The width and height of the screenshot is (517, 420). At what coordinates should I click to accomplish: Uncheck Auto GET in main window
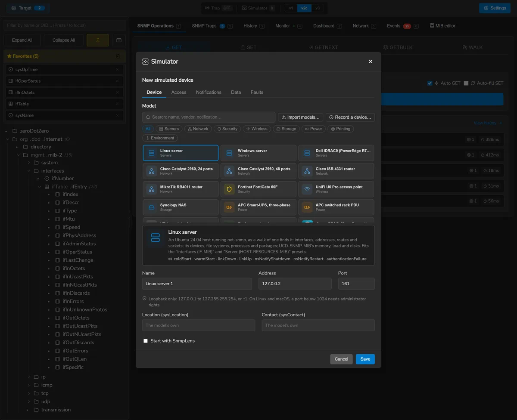[430, 83]
